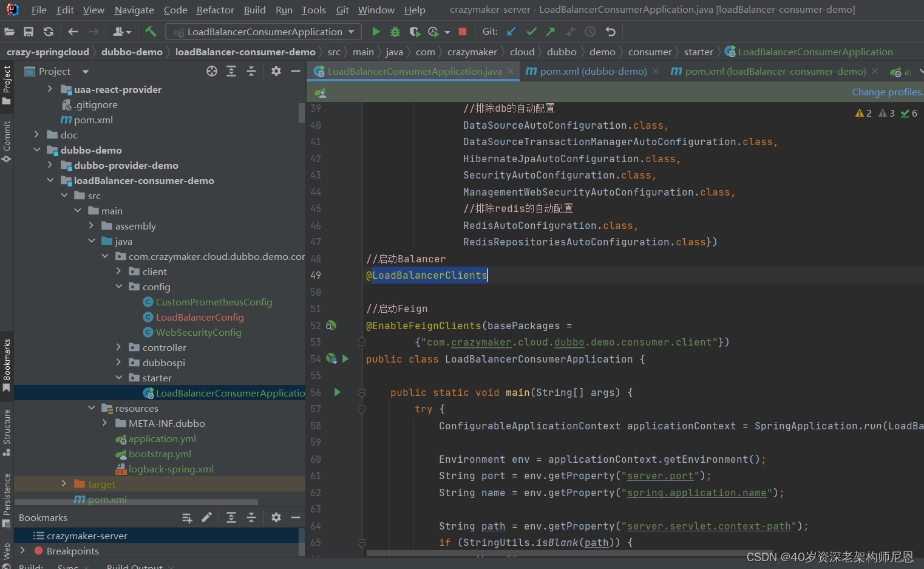924x569 pixels.
Task: Open the Git menu
Action: coord(342,10)
